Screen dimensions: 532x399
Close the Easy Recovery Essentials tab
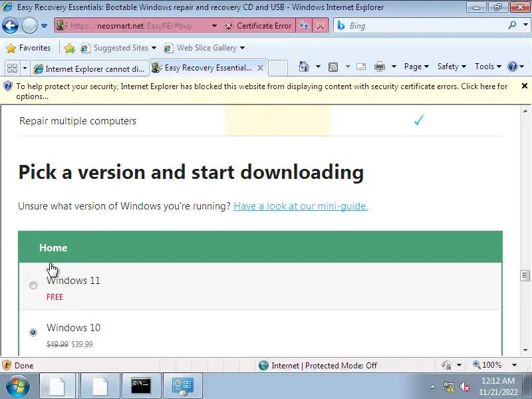[260, 68]
